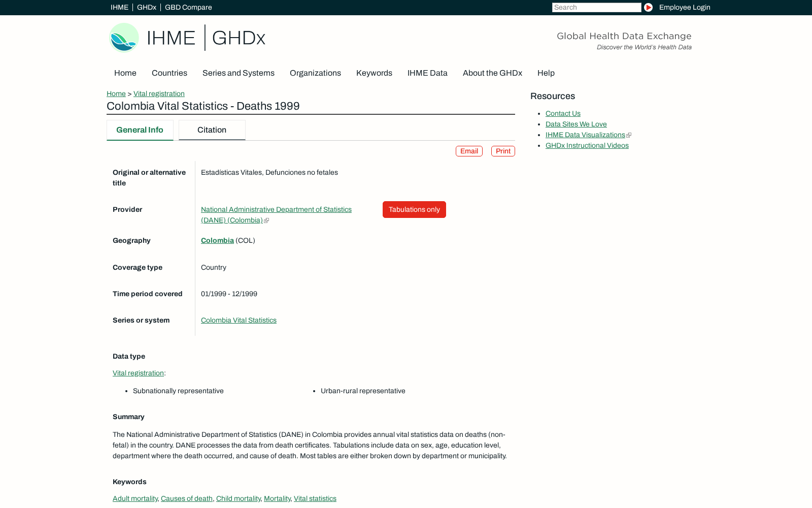Click the Print button
This screenshot has height=508, width=812.
tap(503, 151)
